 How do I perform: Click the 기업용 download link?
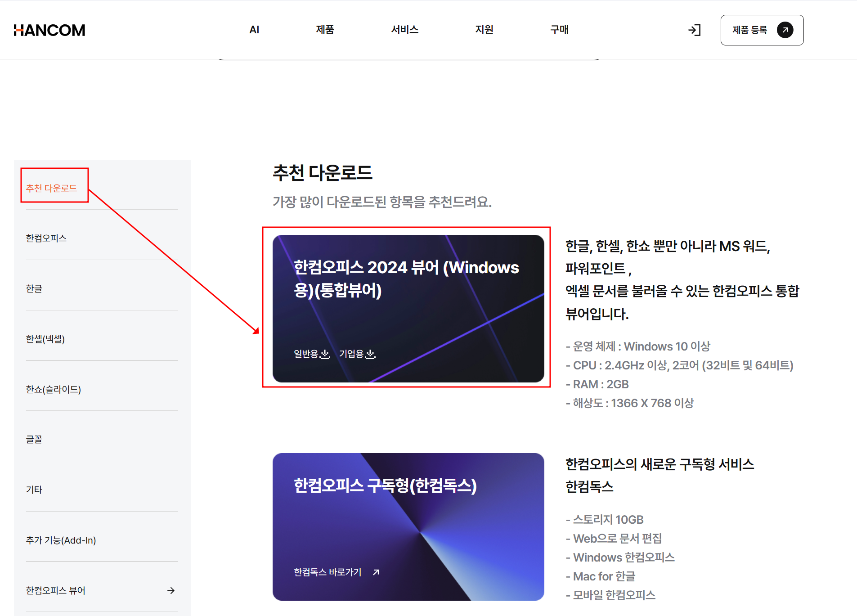357,354
